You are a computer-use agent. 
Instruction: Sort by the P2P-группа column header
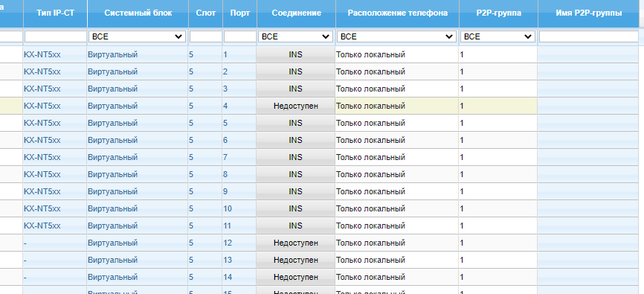498,13
